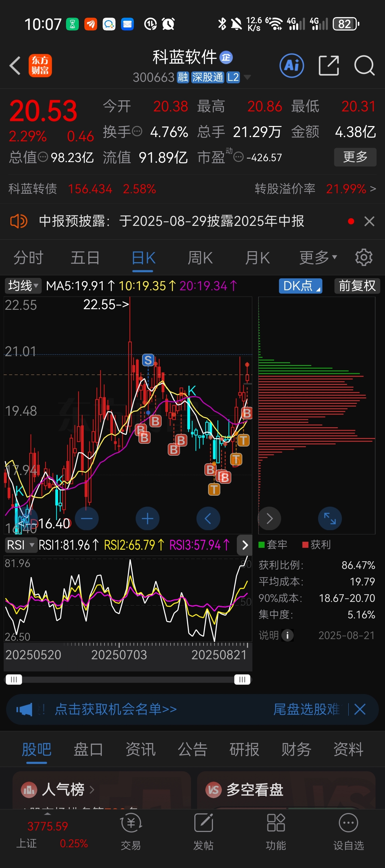Open 说明 info icon

tap(288, 635)
